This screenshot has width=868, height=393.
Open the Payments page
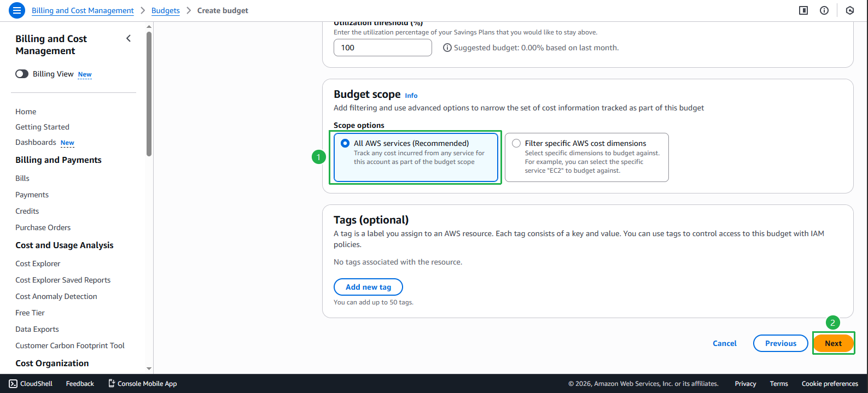(32, 195)
